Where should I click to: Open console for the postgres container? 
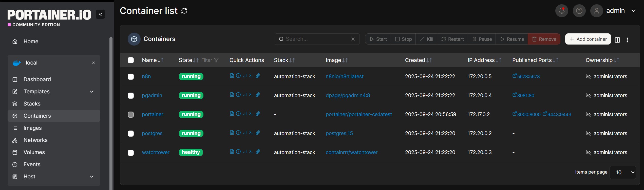point(251,133)
